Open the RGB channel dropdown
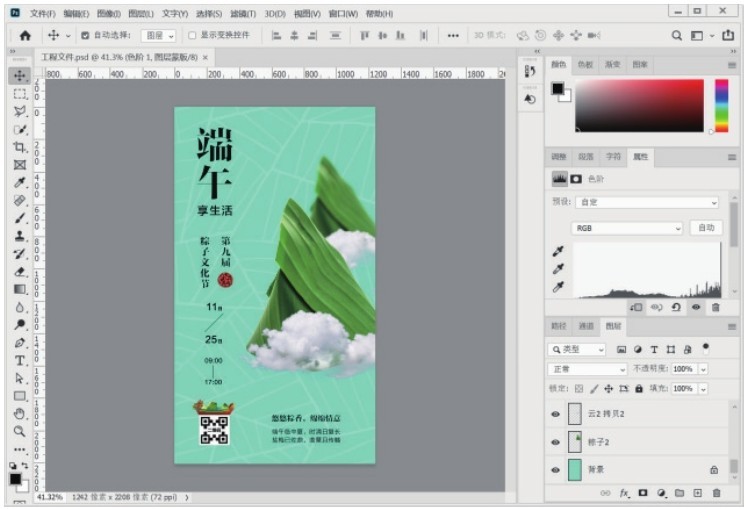Image resolution: width=746 pixels, height=509 pixels. [x=626, y=228]
